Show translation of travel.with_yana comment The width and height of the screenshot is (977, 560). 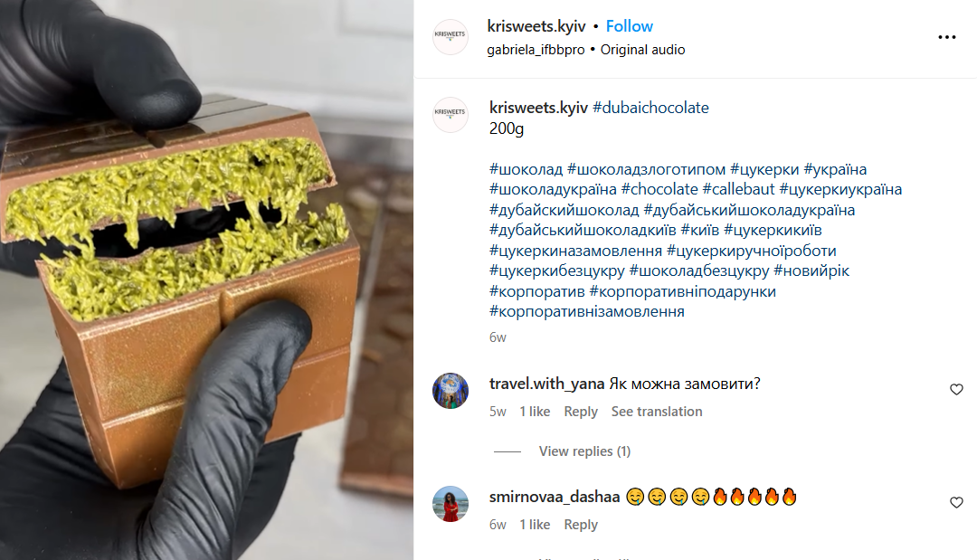(656, 411)
